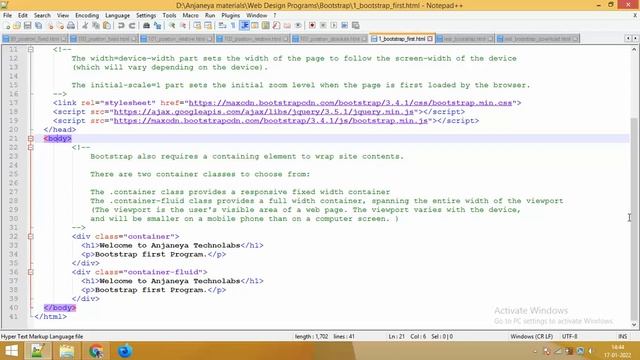Create a new document with New icon

(x=7, y=26)
